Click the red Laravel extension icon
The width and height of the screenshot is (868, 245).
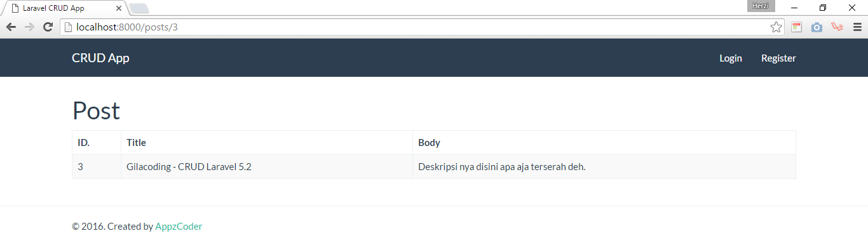[x=837, y=27]
